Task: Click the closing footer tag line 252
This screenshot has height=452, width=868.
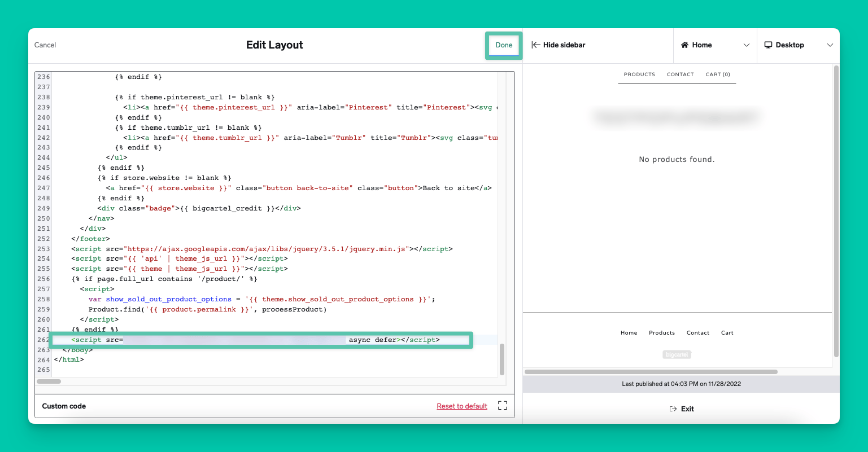Action: tap(90, 239)
